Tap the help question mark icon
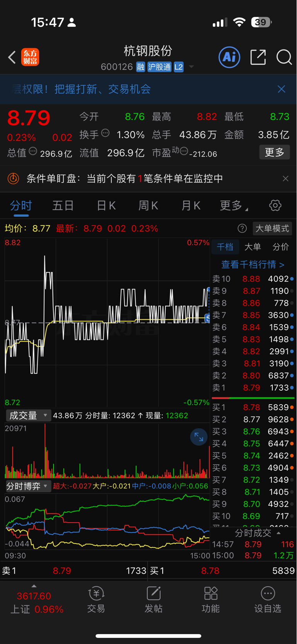Screen dimensions: 297x644 pos(242,229)
